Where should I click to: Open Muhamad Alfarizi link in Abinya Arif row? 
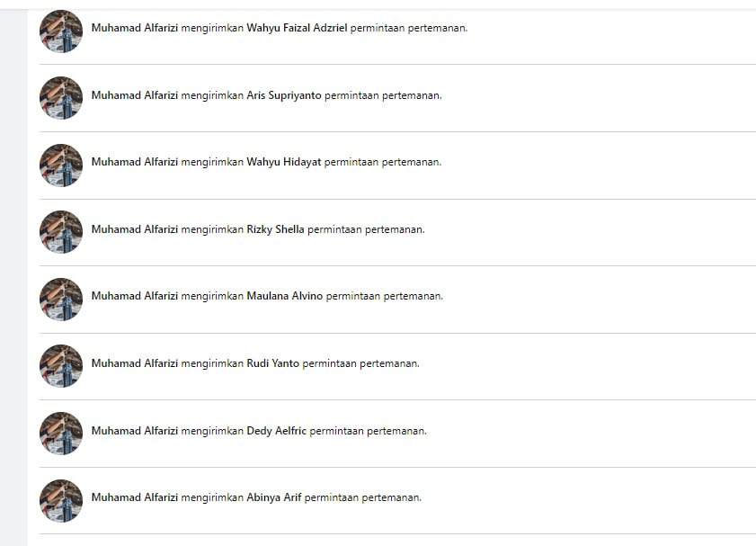[134, 497]
